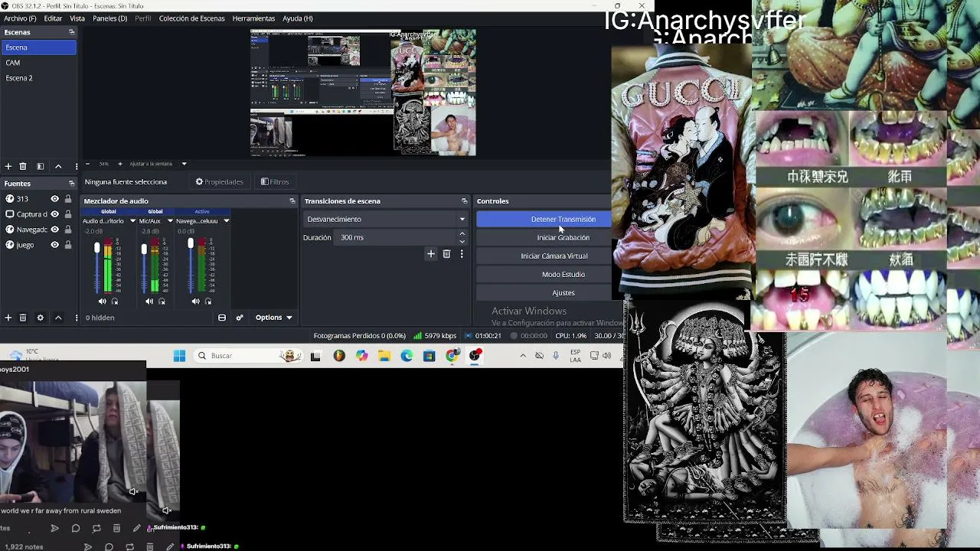
Task: Delete the selected scene with trash icon
Action: [23, 166]
